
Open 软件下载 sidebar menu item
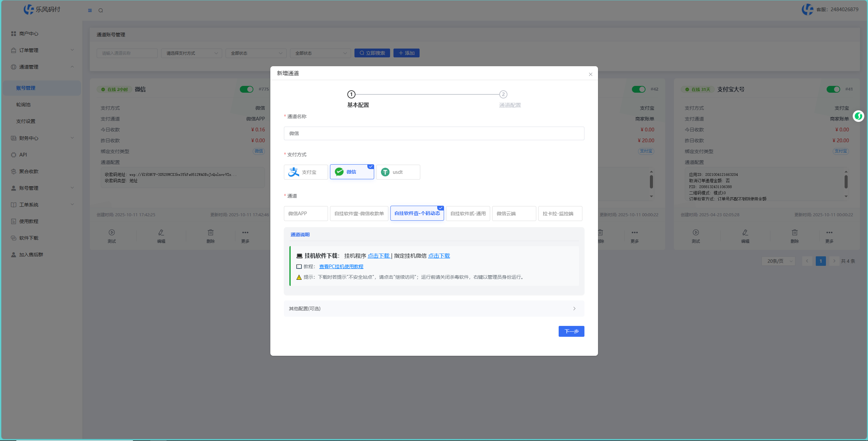[x=29, y=238]
